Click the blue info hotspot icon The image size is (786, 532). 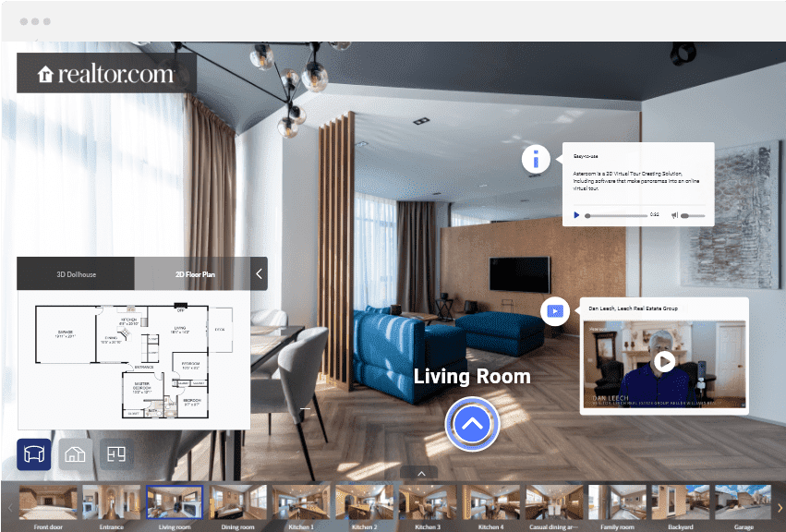536,159
